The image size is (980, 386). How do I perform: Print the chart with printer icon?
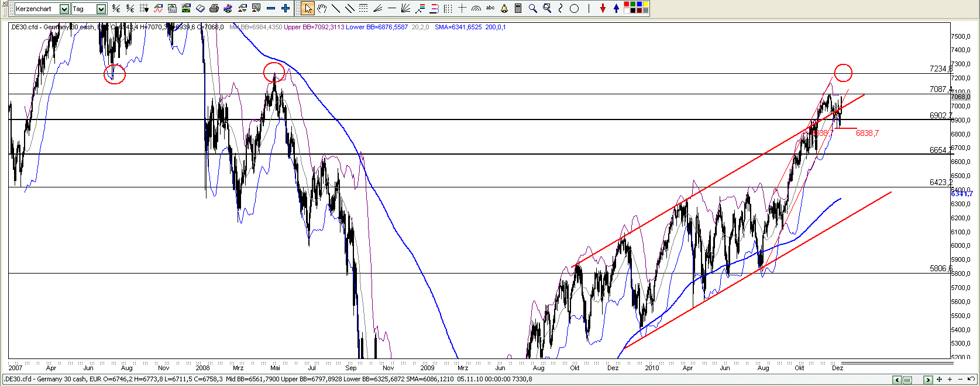214,8
